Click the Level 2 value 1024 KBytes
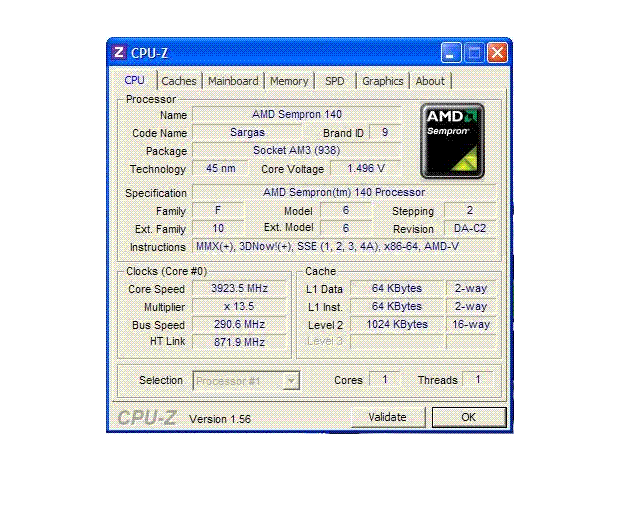This screenshot has width=640, height=512. click(x=396, y=324)
